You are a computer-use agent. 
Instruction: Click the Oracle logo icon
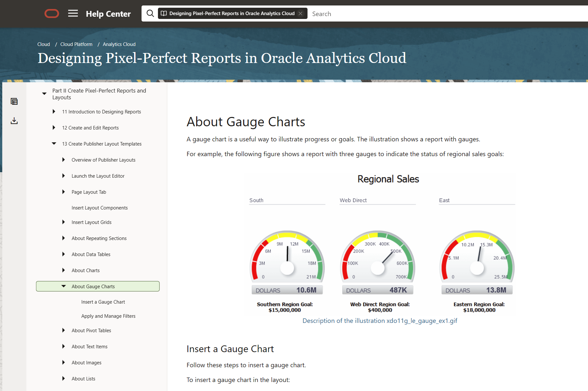(x=52, y=14)
